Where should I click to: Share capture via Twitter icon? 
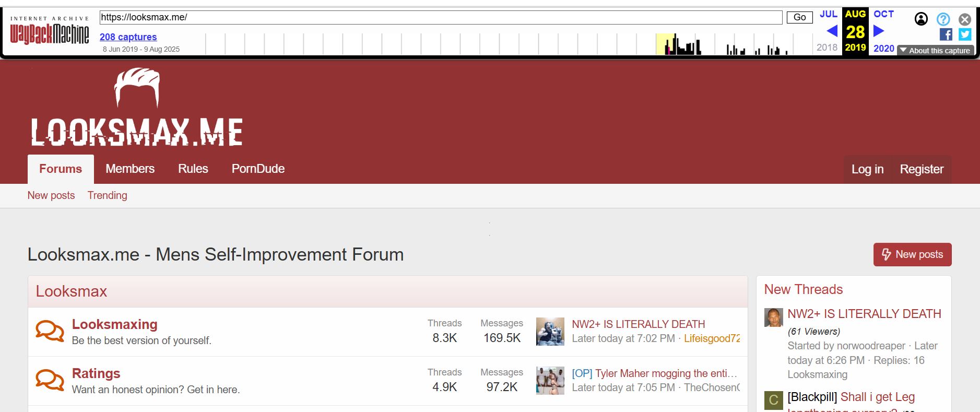(x=965, y=34)
